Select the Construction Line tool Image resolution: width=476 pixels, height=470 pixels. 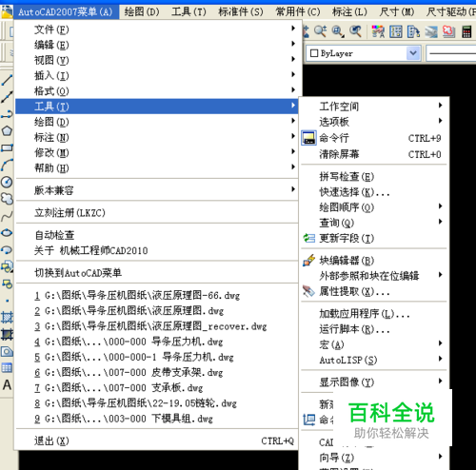[7, 97]
